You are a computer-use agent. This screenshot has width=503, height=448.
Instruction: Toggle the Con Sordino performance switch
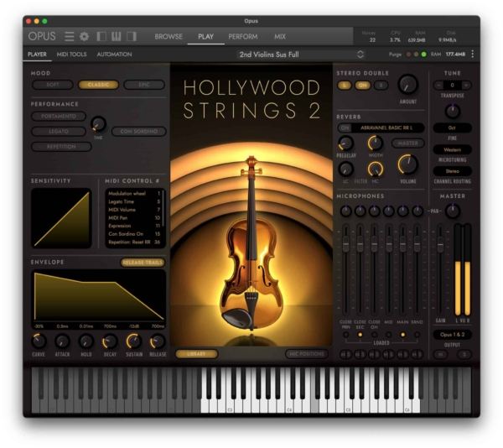[x=137, y=132]
